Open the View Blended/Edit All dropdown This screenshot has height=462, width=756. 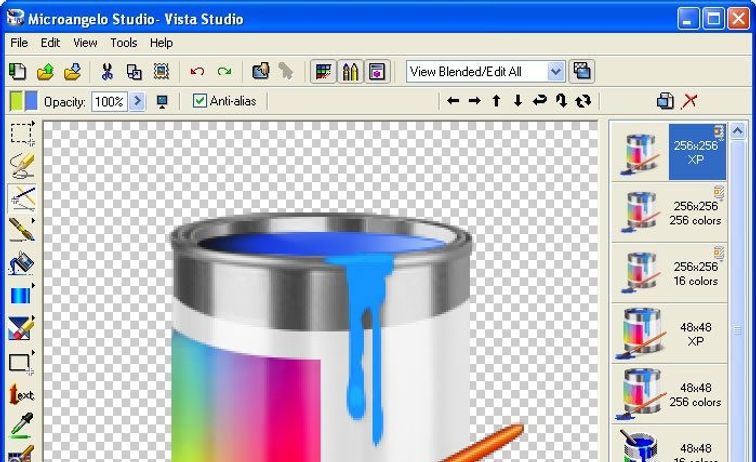click(556, 71)
